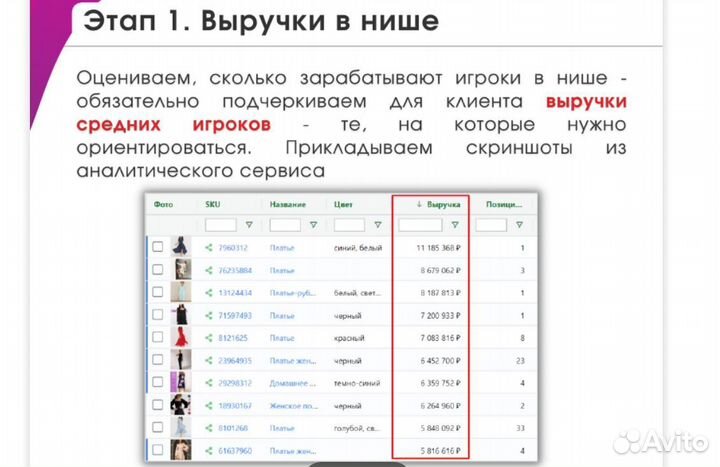Sort by the Название column header
This screenshot has width=720, height=467.
click(x=287, y=204)
